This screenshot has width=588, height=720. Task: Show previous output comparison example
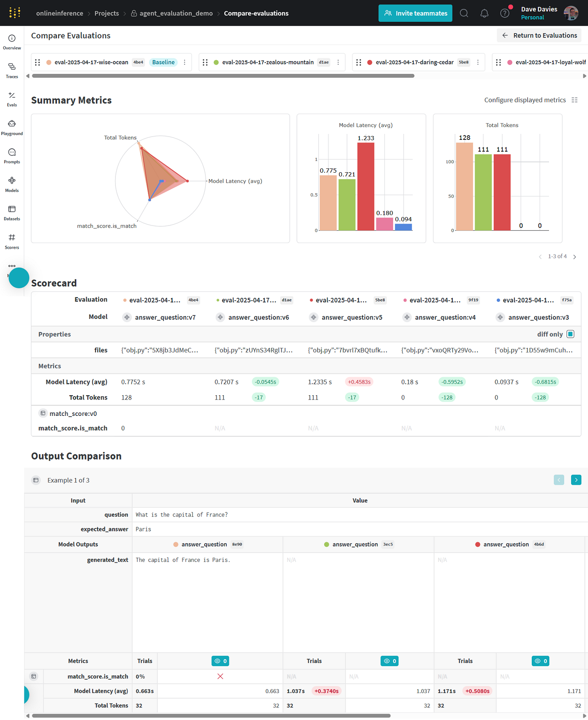559,480
